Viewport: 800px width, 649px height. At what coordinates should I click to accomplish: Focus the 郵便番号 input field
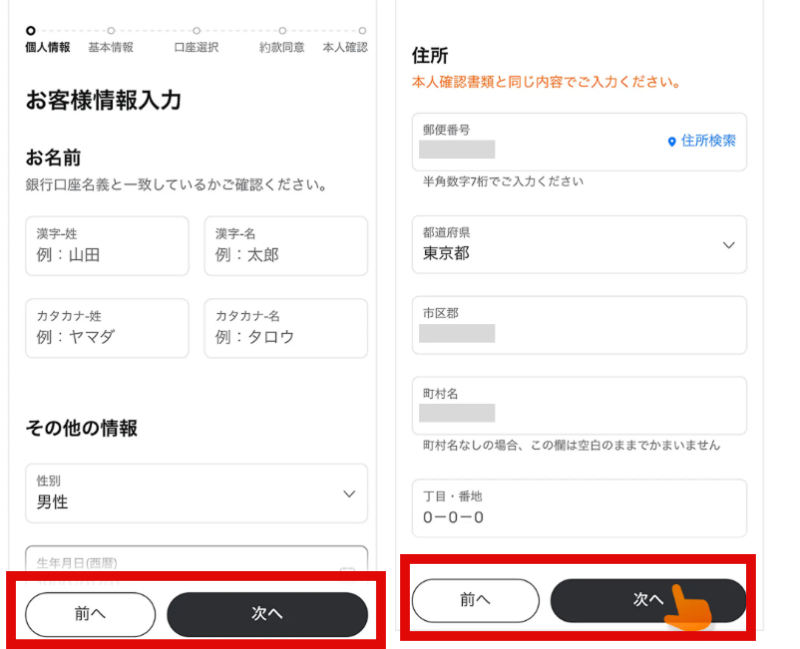click(579, 142)
